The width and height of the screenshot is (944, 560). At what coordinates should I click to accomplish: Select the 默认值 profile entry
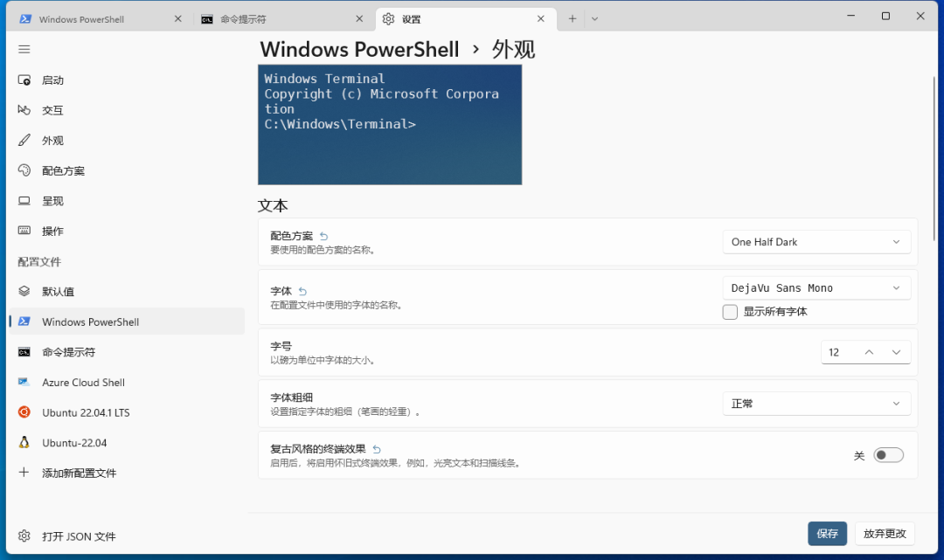click(x=127, y=291)
